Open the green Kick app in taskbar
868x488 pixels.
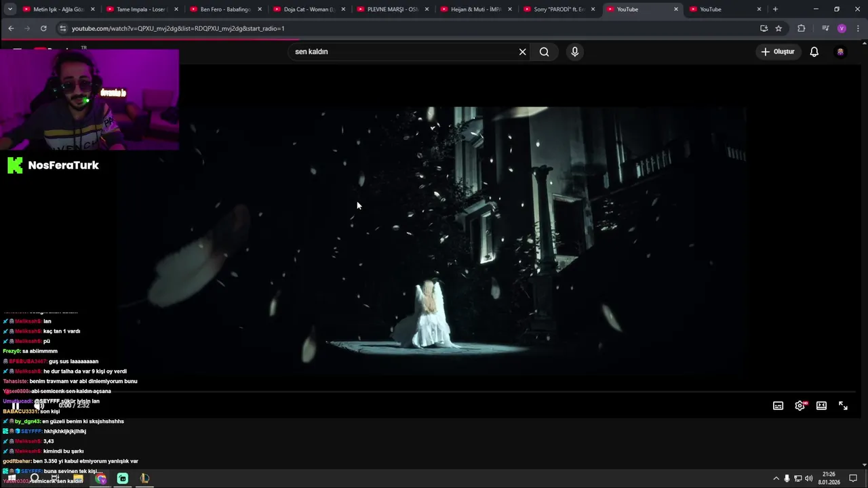tap(123, 479)
